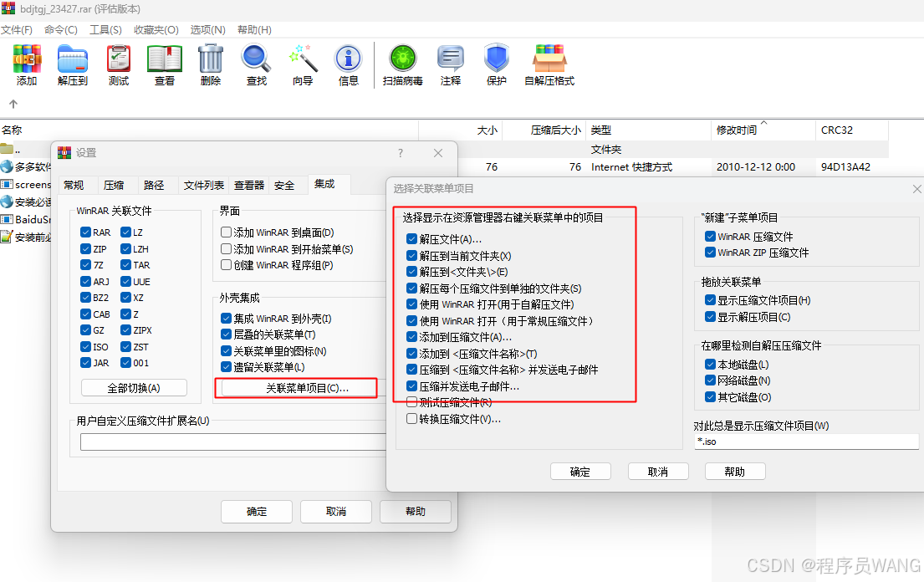The image size is (924, 582).
Task: Open the 工具(S) menu
Action: [x=105, y=29]
